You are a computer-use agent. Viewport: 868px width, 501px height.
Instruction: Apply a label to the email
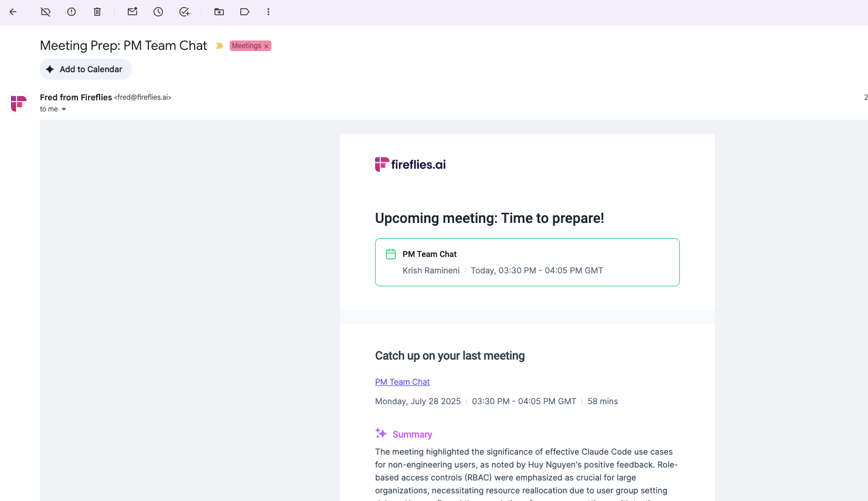[x=244, y=12]
